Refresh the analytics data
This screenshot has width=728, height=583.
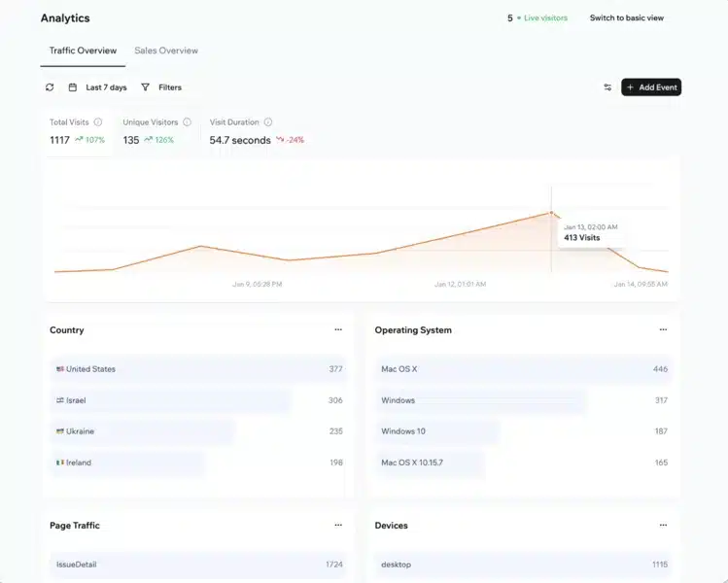[50, 87]
